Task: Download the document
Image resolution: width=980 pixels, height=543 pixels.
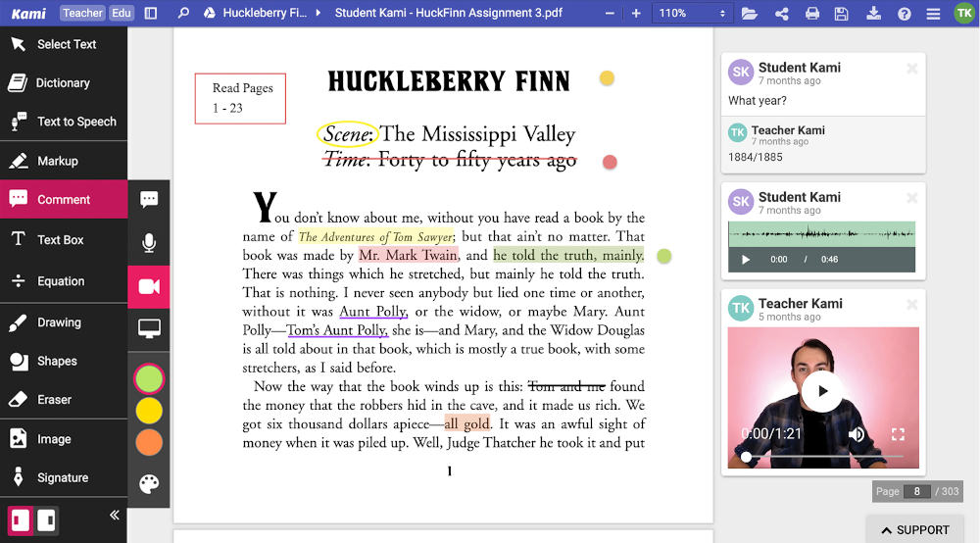Action: (874, 13)
